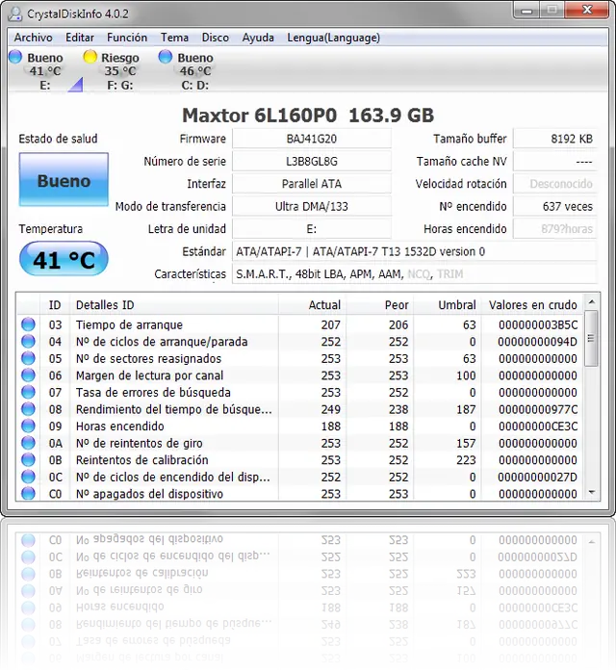Select Nº de sectores reasignados row
The width and height of the screenshot is (616, 672).
click(x=300, y=359)
